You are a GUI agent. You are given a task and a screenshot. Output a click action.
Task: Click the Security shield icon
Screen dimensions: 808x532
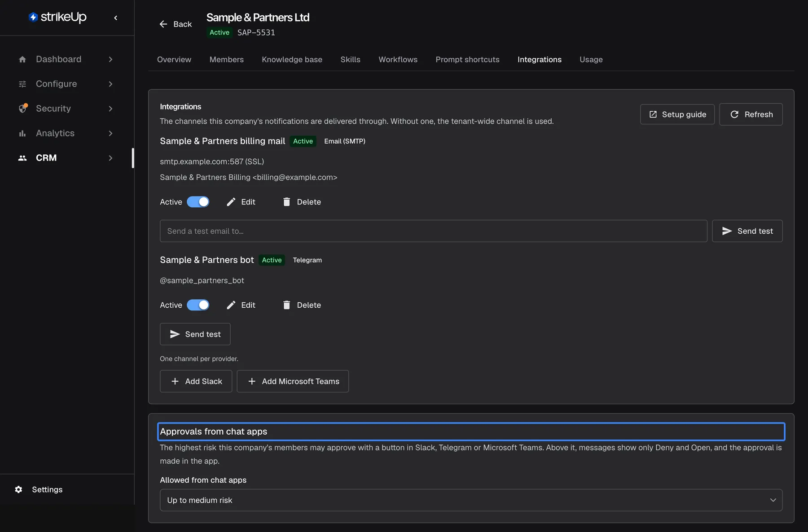(23, 108)
